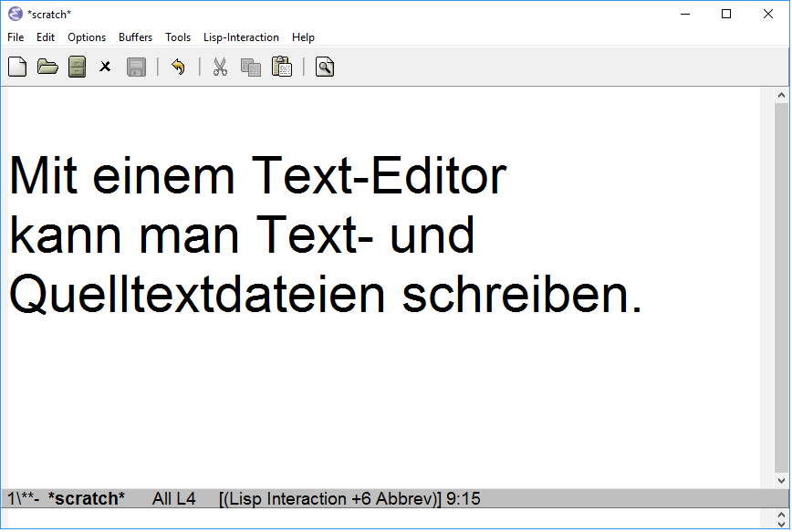Click minibuffer scrollbar up arrow

point(781,515)
